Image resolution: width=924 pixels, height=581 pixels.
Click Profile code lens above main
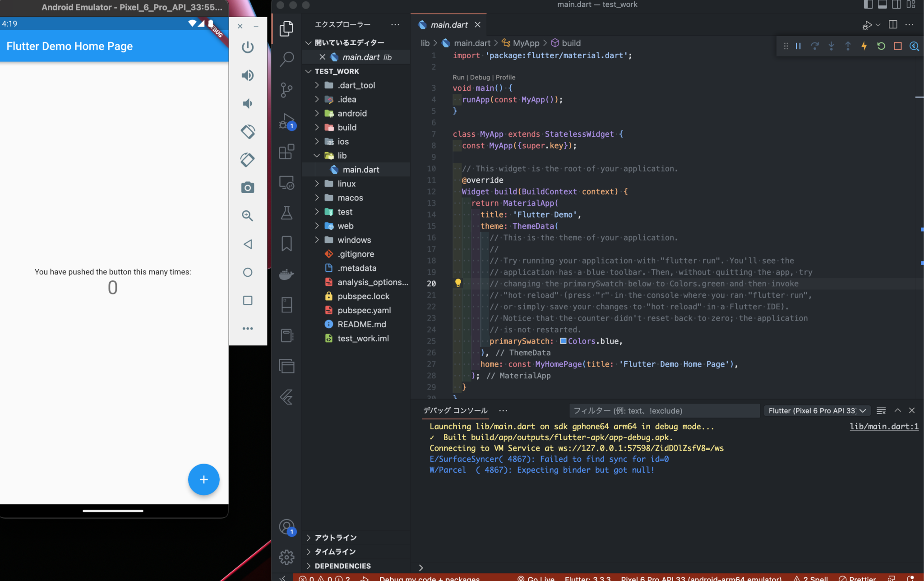(505, 77)
